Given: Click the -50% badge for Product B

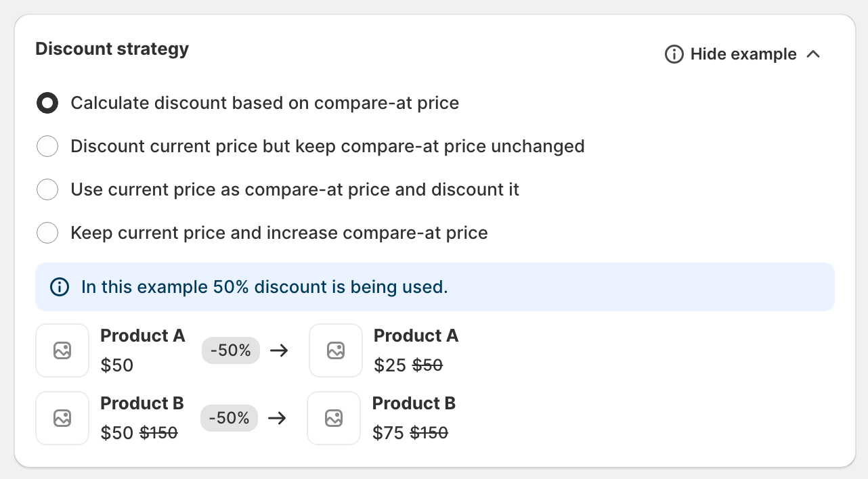Looking at the screenshot, I should 229,418.
